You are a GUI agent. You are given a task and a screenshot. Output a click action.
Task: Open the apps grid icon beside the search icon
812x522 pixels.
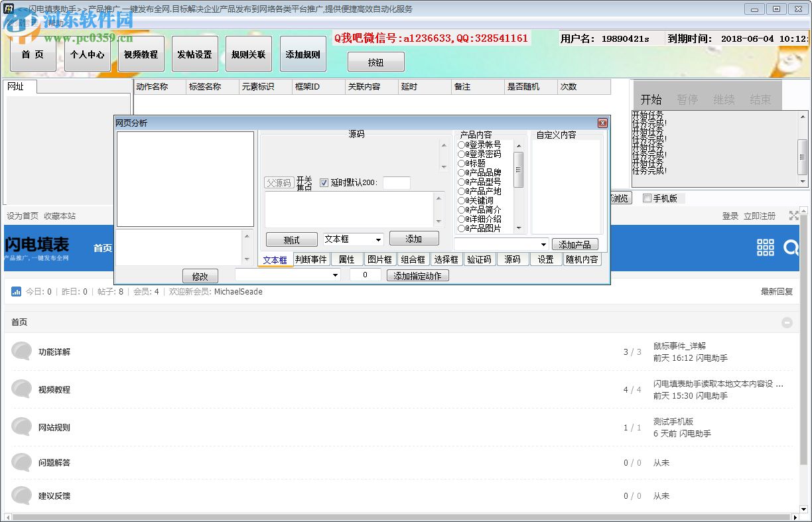point(765,247)
